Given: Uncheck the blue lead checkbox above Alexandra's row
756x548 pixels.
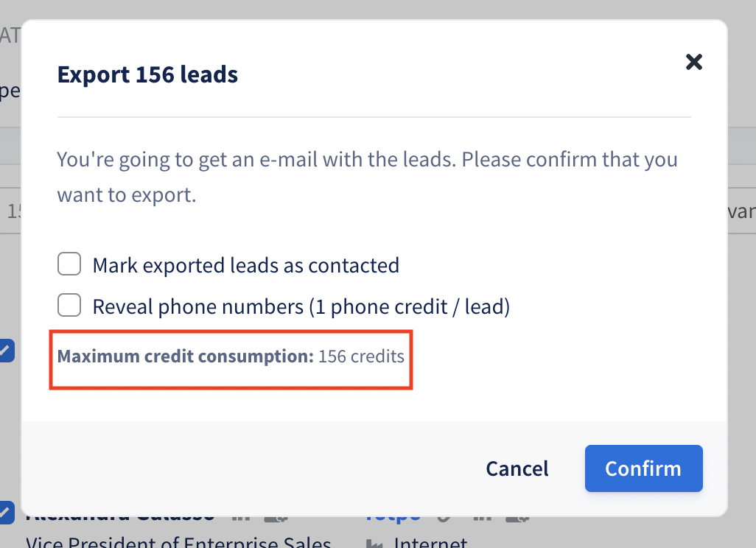Looking at the screenshot, I should pos(7,351).
